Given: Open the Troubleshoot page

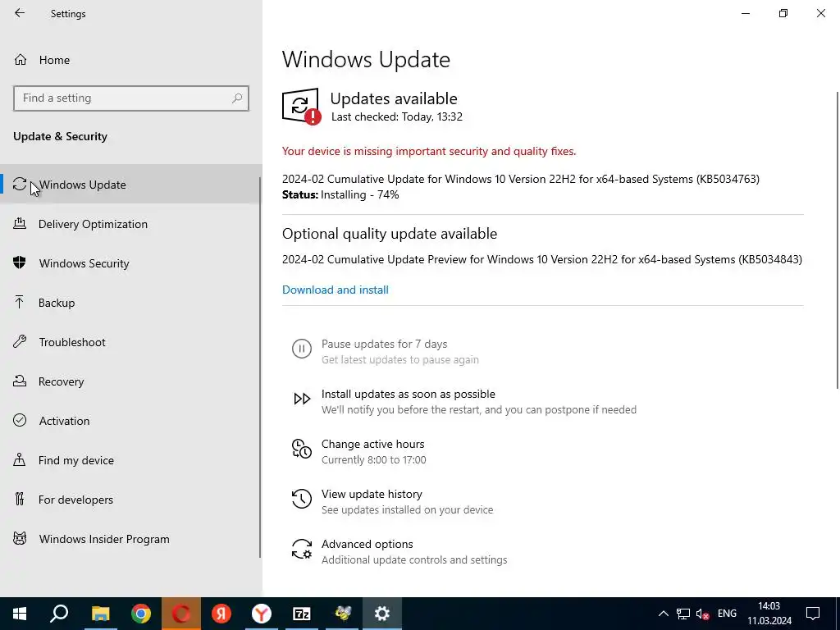Looking at the screenshot, I should pyautogui.click(x=131, y=342).
